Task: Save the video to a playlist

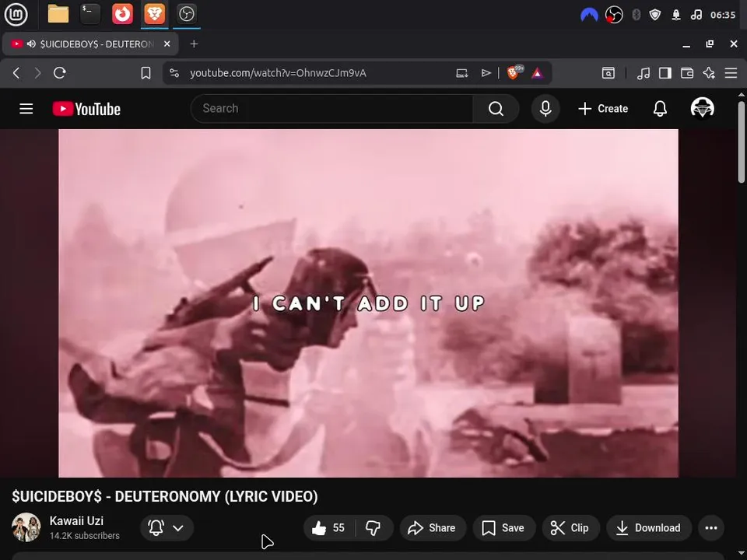Action: 504,527
